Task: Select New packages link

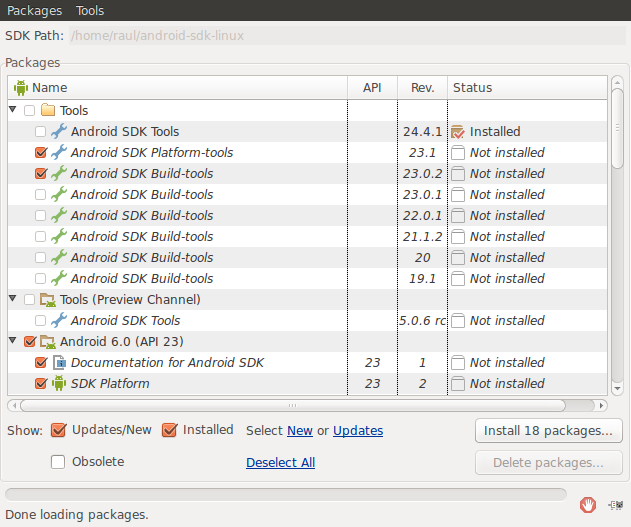Action: point(300,430)
